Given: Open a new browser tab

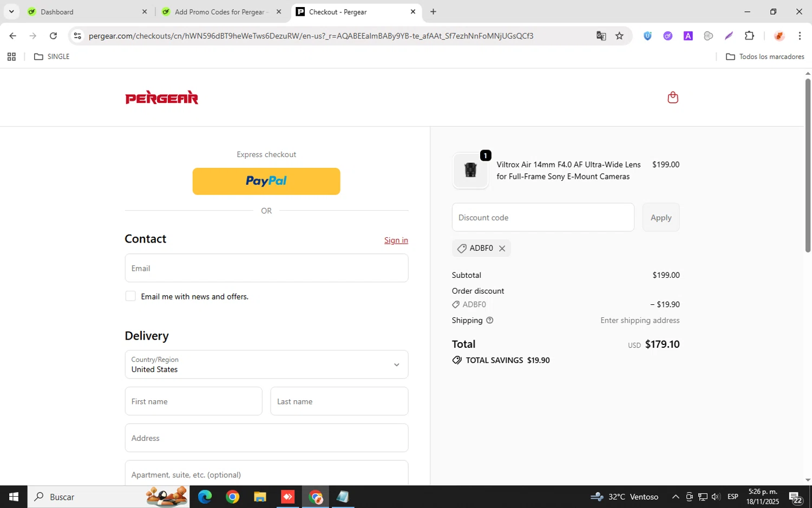Looking at the screenshot, I should pyautogui.click(x=433, y=11).
